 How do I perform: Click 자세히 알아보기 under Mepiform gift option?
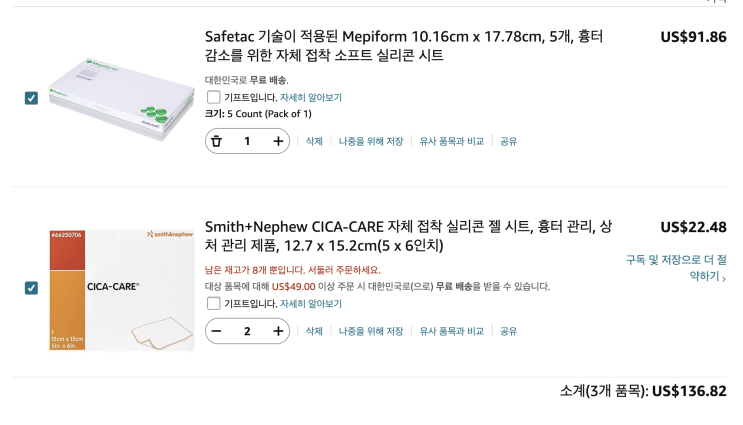coord(310,97)
